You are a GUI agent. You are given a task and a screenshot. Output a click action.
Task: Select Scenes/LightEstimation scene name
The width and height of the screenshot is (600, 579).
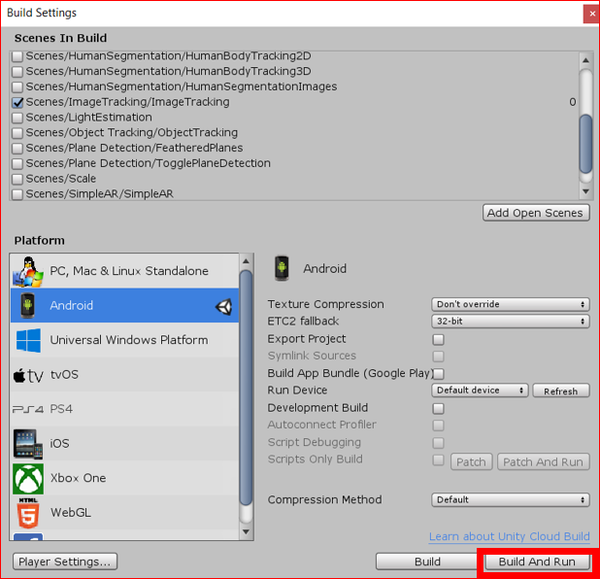(x=89, y=117)
